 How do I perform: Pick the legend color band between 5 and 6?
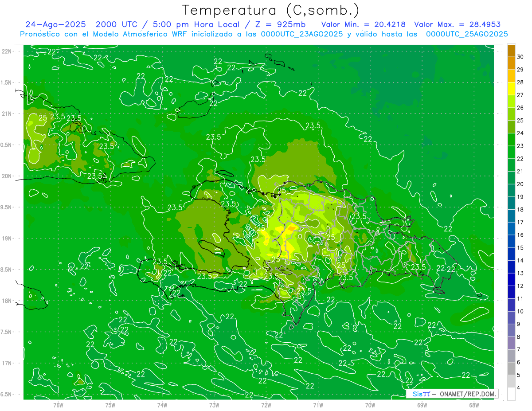(511, 368)
